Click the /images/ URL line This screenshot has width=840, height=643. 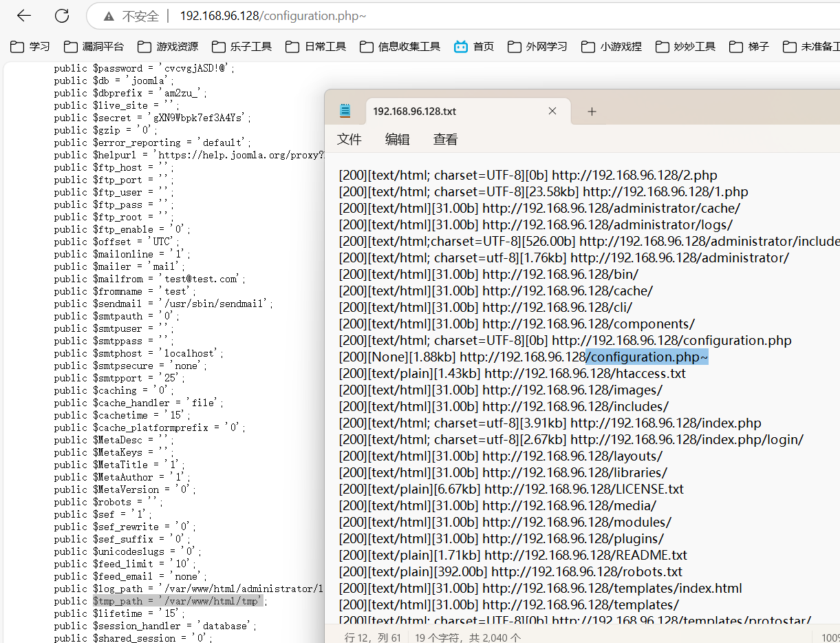click(501, 390)
